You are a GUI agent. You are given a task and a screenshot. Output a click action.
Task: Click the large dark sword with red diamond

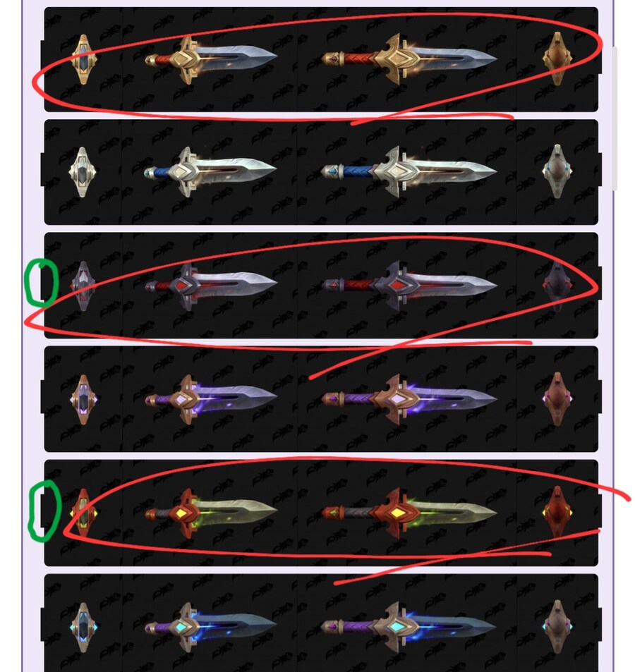409,285
